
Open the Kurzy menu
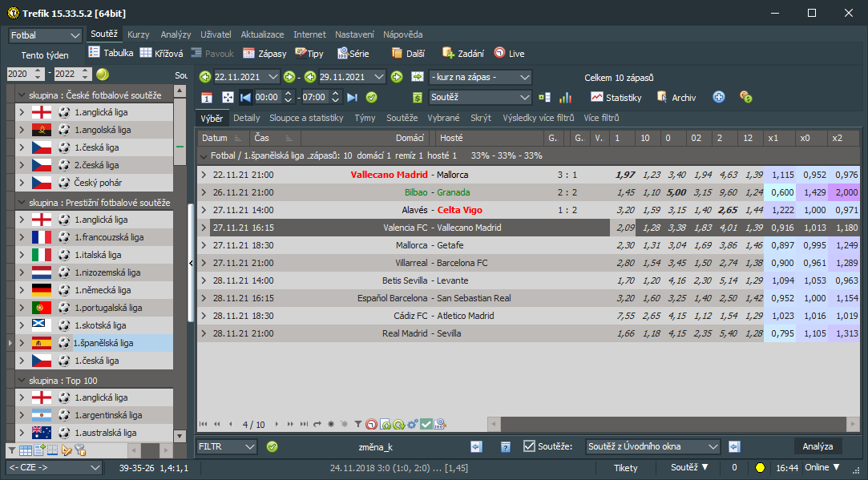point(139,34)
